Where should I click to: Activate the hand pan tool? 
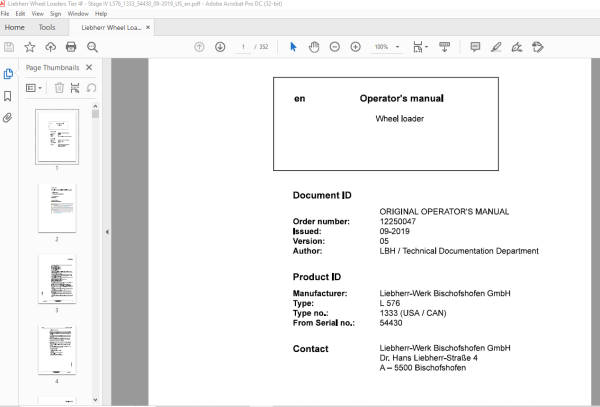314,47
